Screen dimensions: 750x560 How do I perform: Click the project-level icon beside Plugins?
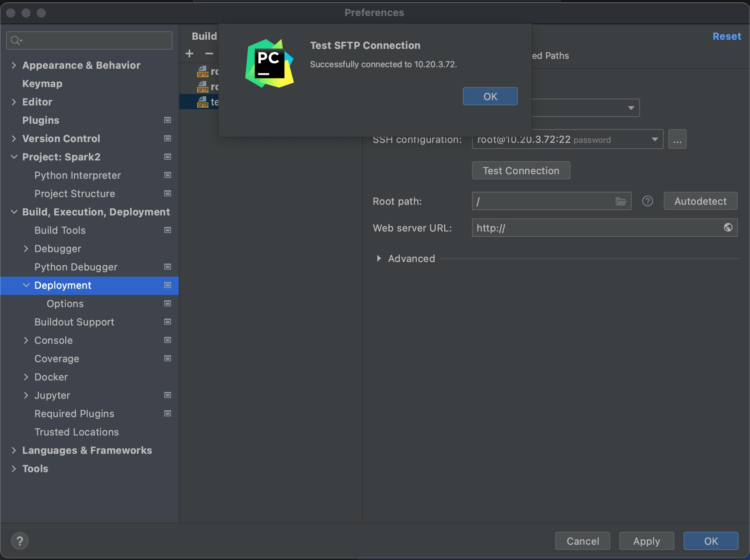coord(167,120)
